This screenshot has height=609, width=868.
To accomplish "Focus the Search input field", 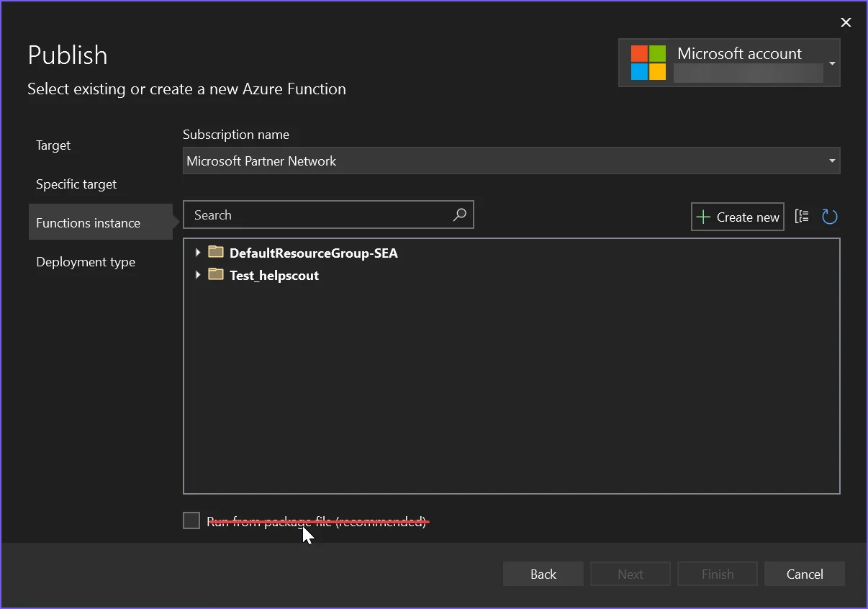I will 317,215.
